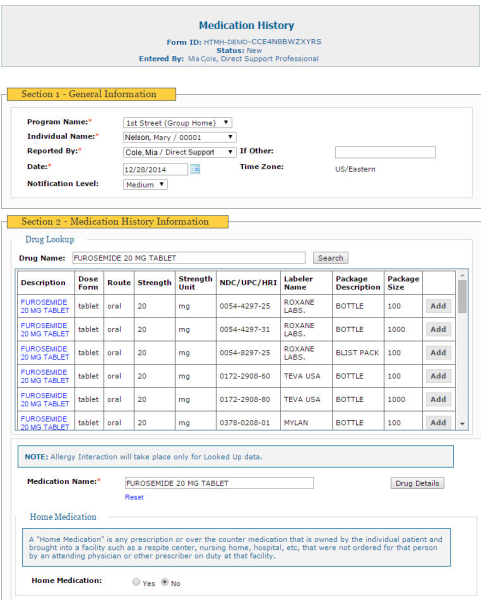This screenshot has height=600, width=481.
Task: Add the NDC 0054-4297-31 drug row
Action: coord(439,329)
